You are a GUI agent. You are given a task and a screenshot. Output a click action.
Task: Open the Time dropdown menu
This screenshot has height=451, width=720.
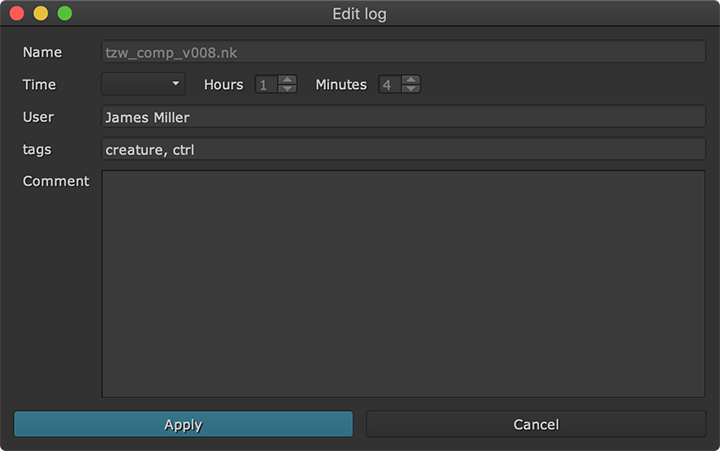(143, 85)
